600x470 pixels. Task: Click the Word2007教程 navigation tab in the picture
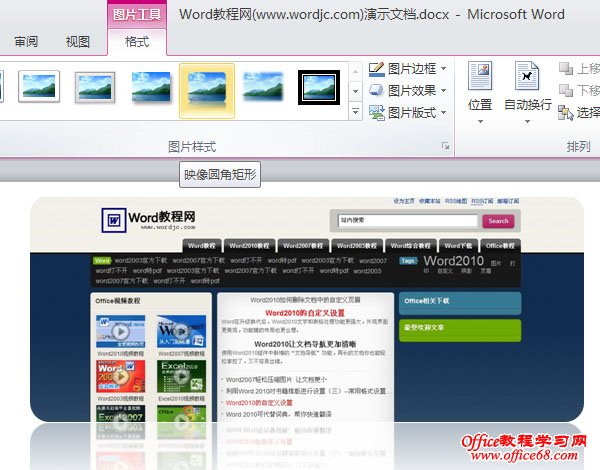point(303,246)
